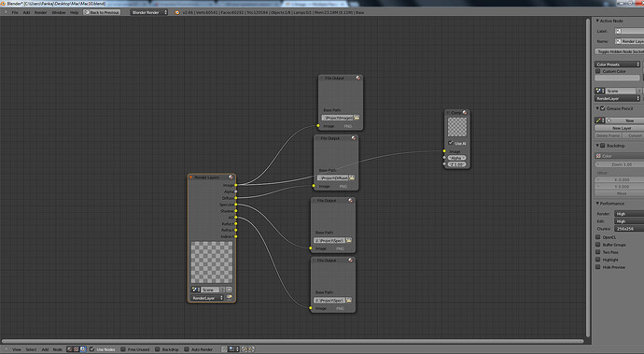Image resolution: width=644 pixels, height=354 pixels.
Task: Enable the Auto Render checkbox
Action: (x=187, y=349)
